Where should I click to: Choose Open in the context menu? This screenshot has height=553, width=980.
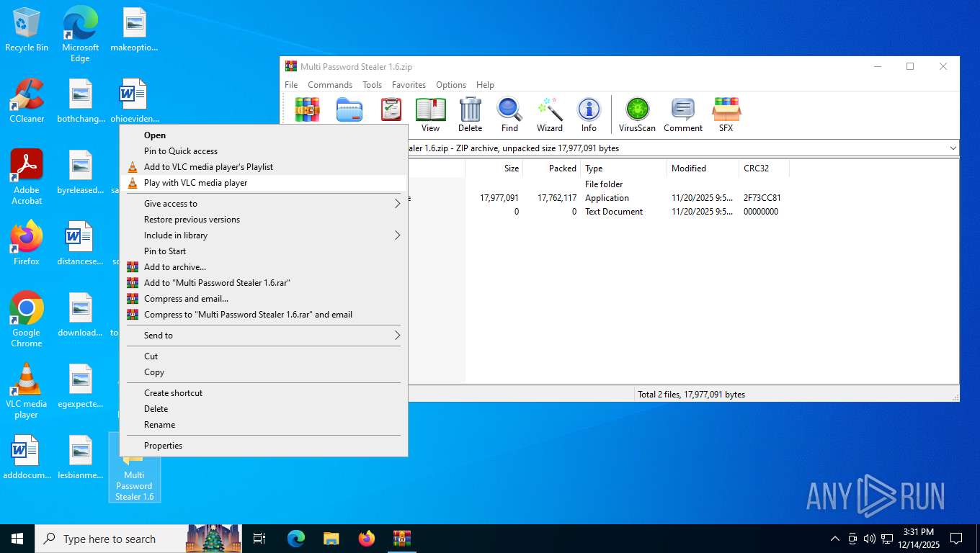point(264,135)
